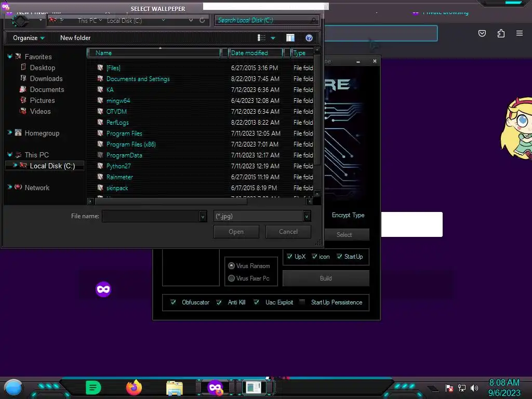
Task: Click the change view icon
Action: coord(261,38)
